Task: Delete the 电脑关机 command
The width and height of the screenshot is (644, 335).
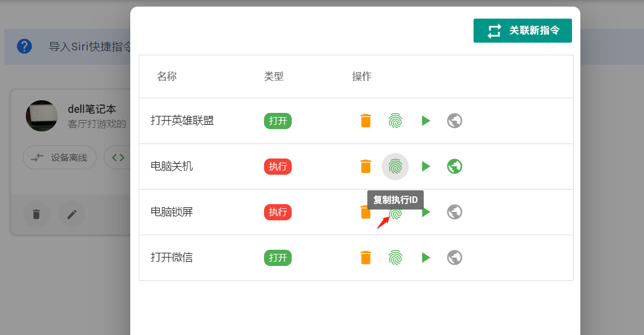Action: [x=366, y=166]
